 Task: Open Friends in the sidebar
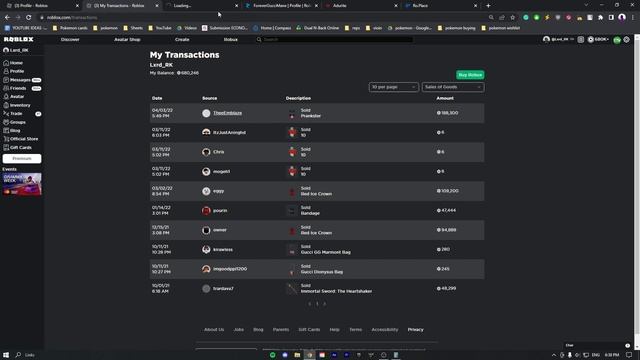pyautogui.click(x=22, y=88)
